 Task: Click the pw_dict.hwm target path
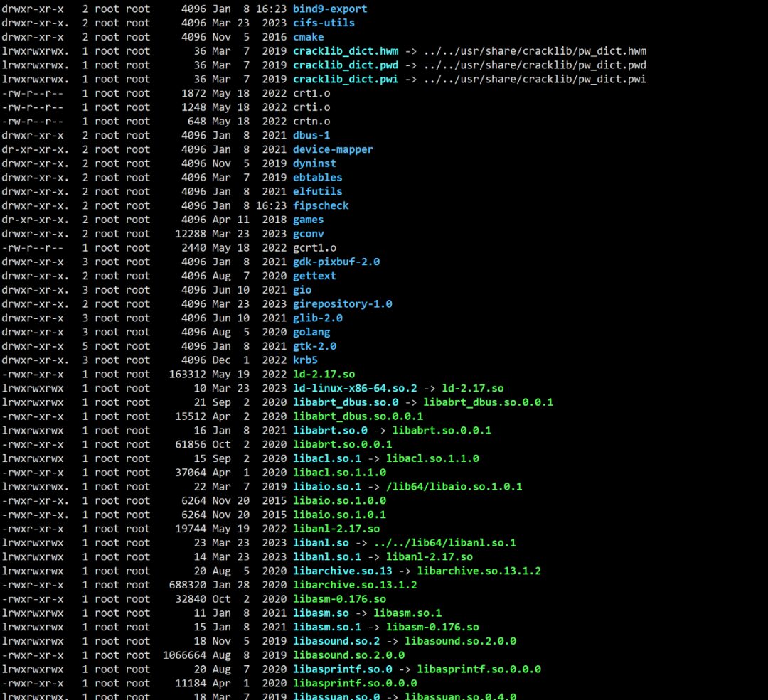click(535, 51)
